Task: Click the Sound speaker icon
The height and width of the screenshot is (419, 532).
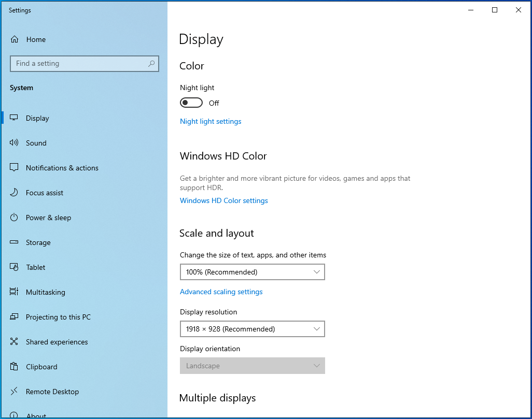Action: [15, 143]
